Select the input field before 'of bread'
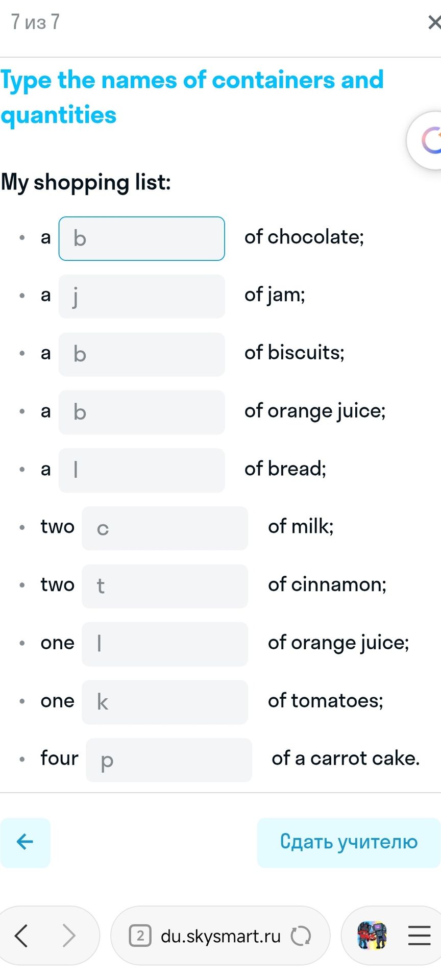This screenshot has height=980, width=441. pyautogui.click(x=142, y=470)
